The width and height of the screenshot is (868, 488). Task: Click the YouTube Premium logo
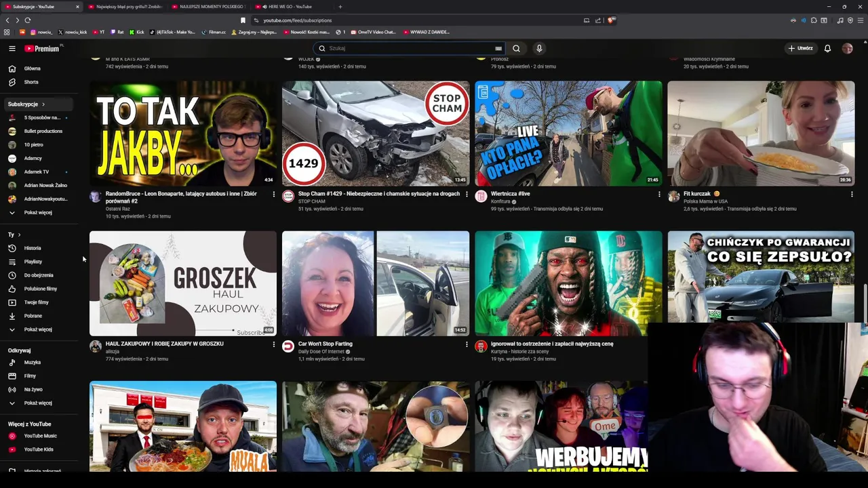click(x=42, y=48)
